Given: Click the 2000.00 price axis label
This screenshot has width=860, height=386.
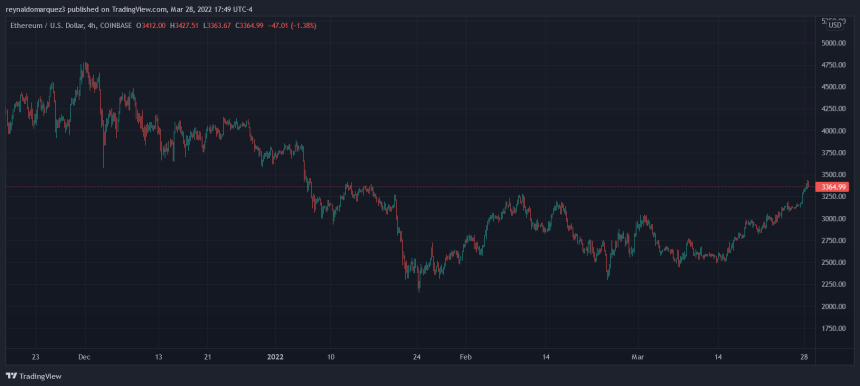Looking at the screenshot, I should click(x=833, y=306).
